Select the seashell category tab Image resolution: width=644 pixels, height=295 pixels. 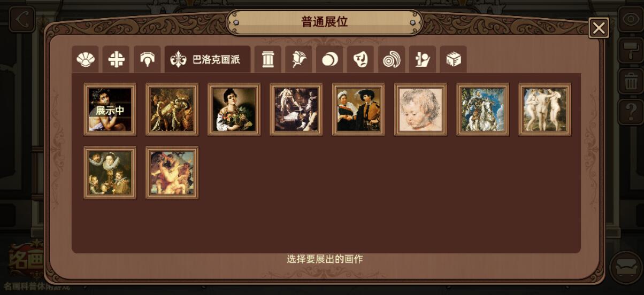pos(85,60)
